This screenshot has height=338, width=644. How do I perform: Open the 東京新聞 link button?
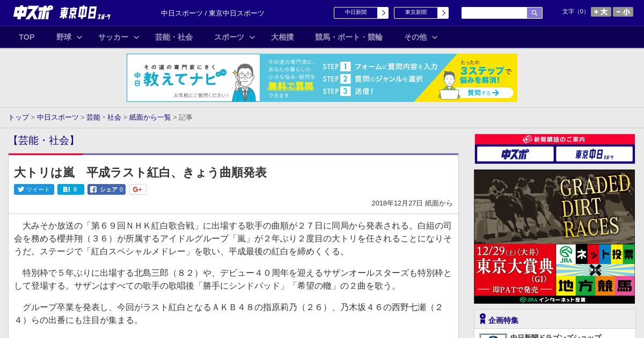click(x=416, y=13)
